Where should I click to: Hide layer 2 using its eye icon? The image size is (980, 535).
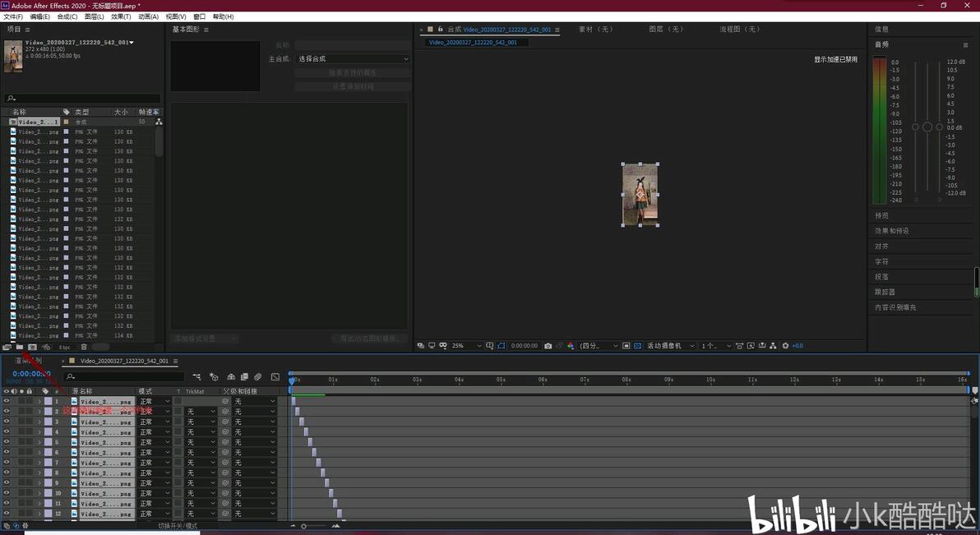point(7,411)
